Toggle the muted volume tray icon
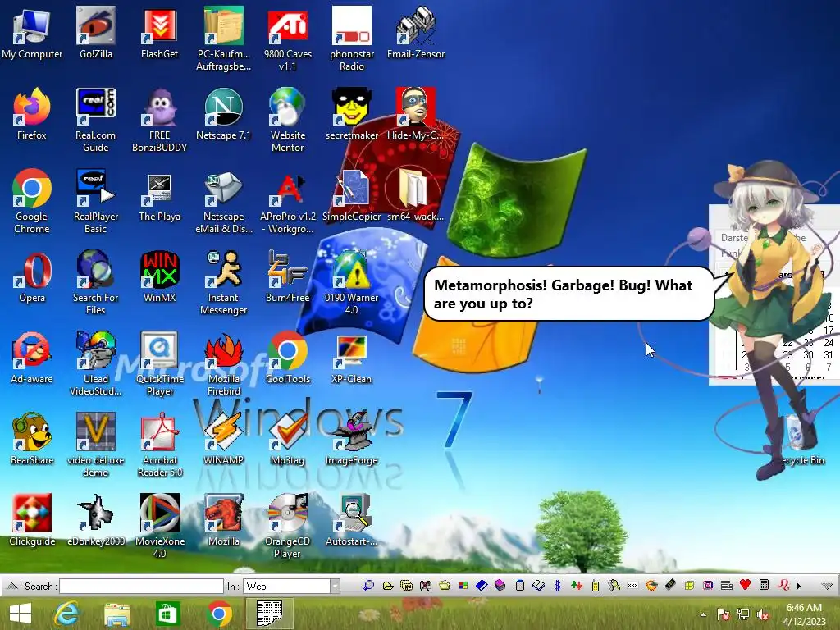 click(x=763, y=615)
